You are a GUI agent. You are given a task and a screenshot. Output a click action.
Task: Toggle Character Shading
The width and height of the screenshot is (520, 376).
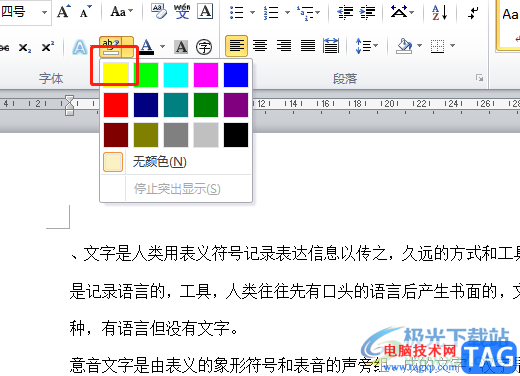coord(181,47)
